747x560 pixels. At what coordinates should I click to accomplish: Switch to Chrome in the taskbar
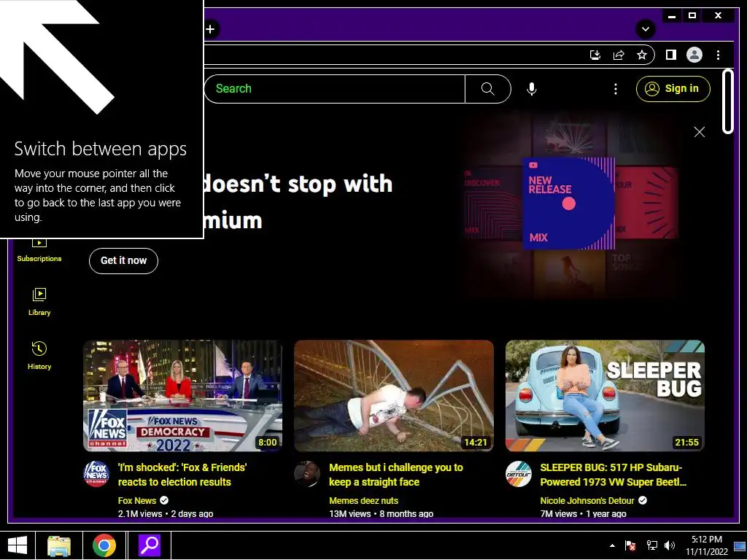(104, 545)
